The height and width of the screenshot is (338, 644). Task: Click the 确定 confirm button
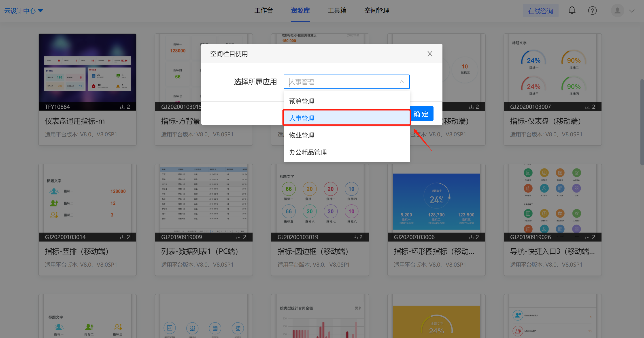click(421, 114)
